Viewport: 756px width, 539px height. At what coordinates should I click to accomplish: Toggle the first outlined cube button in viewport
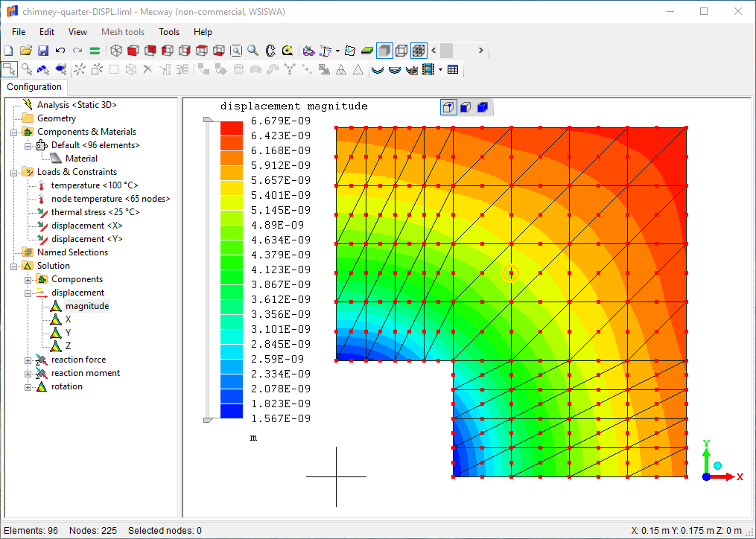tap(448, 107)
